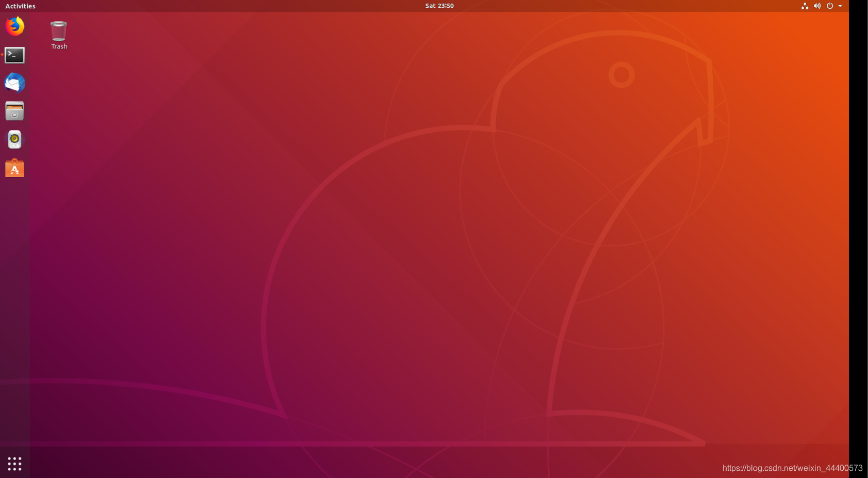Click the power icon in top bar
The image size is (868, 478).
[830, 6]
